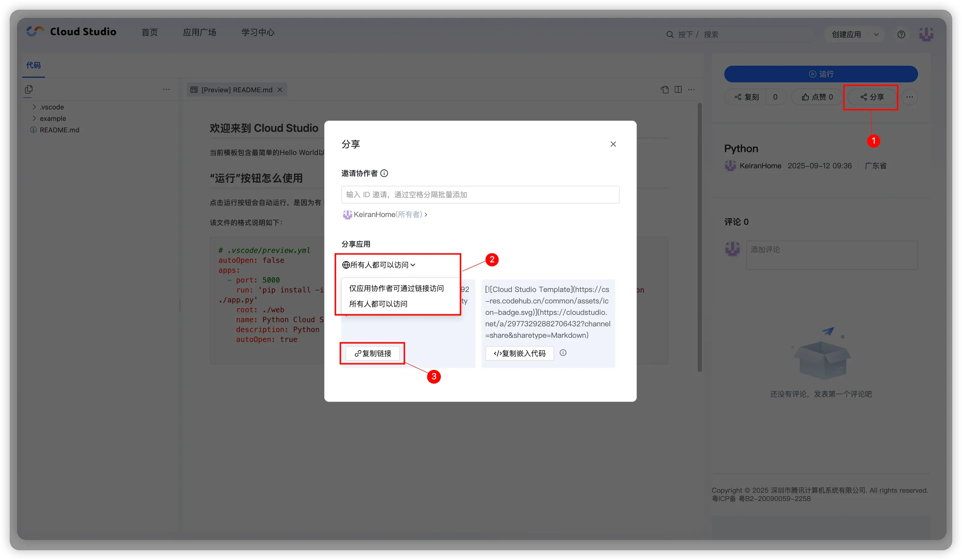
Task: Click the split editor icon
Action: click(678, 89)
